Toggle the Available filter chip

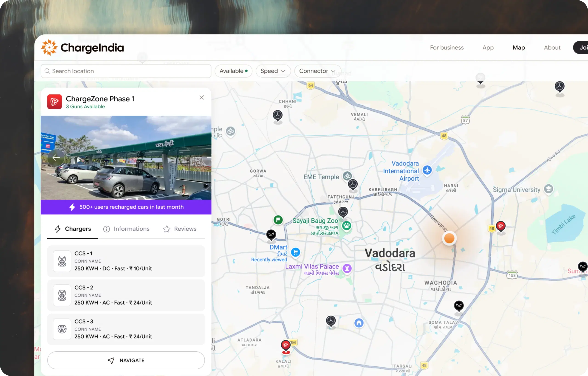[x=233, y=71]
